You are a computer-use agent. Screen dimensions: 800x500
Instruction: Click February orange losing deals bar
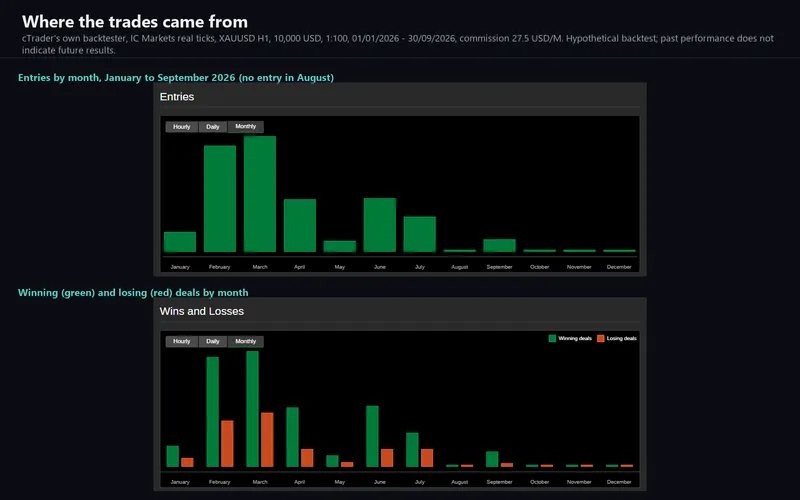point(227,444)
